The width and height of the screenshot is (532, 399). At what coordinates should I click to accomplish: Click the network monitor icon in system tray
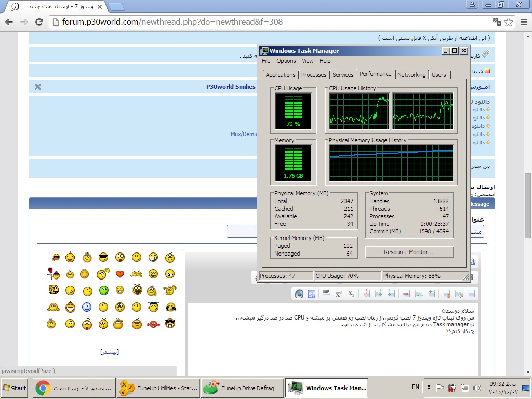(464, 388)
